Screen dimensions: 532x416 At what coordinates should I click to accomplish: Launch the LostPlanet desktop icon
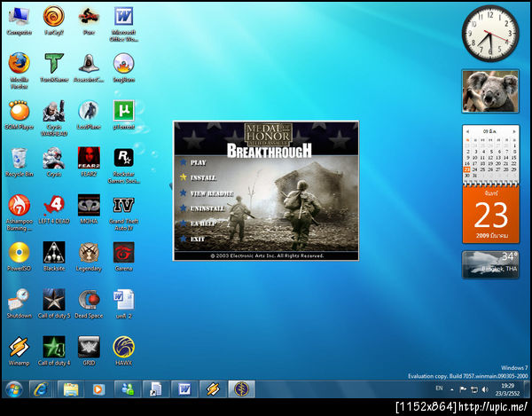89,115
